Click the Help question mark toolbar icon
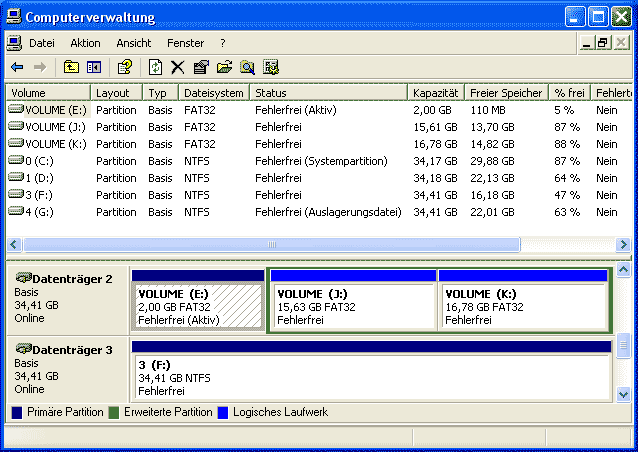The height and width of the screenshot is (452, 638). point(125,67)
